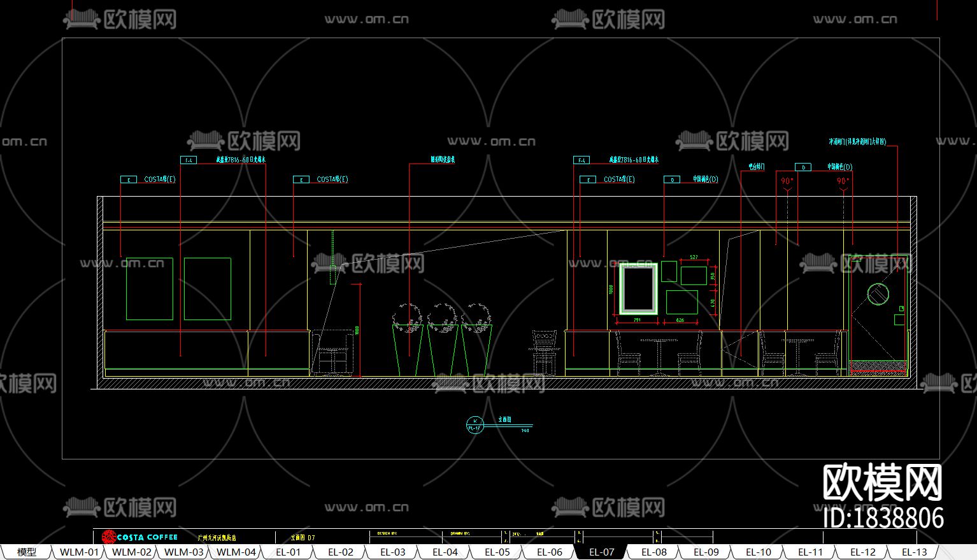Select the WLM-04 layout tab
The image size is (977, 560).
point(236,552)
